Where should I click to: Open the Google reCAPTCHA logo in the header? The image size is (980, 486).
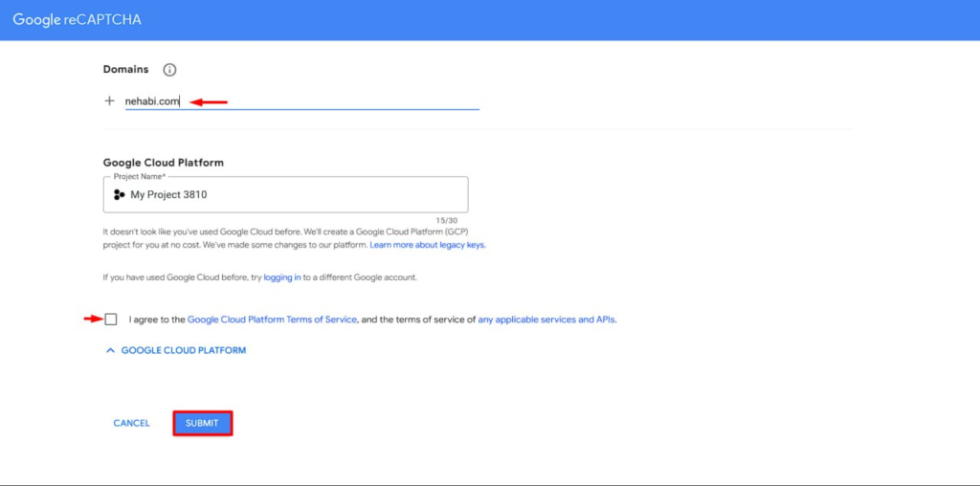[x=77, y=20]
